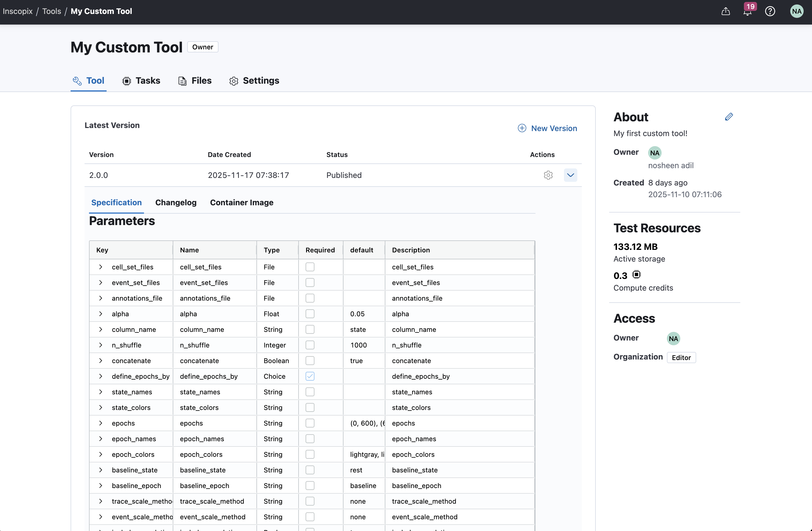Expand the epochs parameter row
Screen dimensions: 812x531
101,423
